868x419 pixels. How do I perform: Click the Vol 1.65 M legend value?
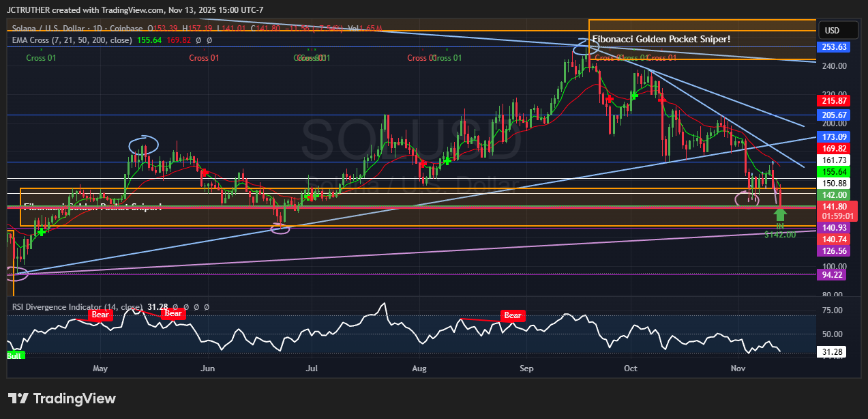pyautogui.click(x=365, y=28)
